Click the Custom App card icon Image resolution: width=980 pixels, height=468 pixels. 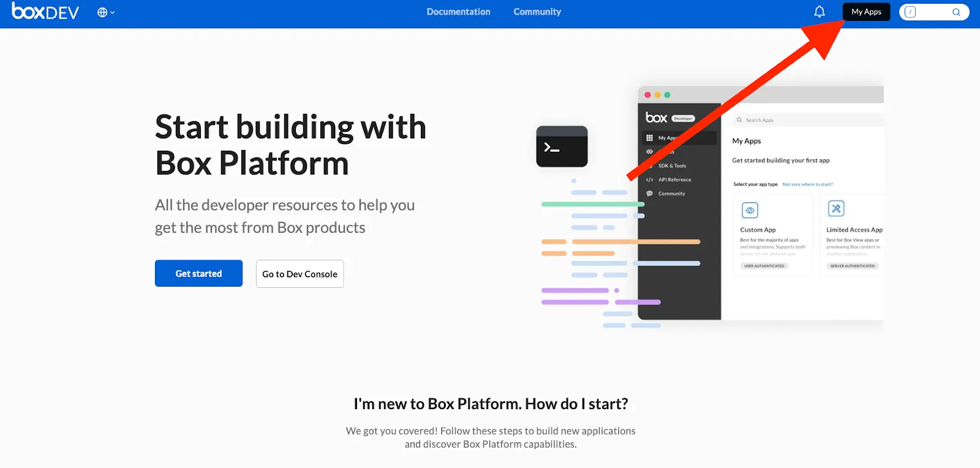pos(750,210)
